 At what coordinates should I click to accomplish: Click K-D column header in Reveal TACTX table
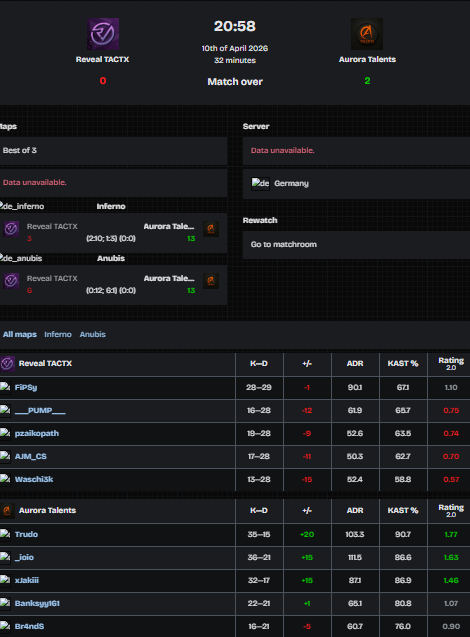[259, 364]
